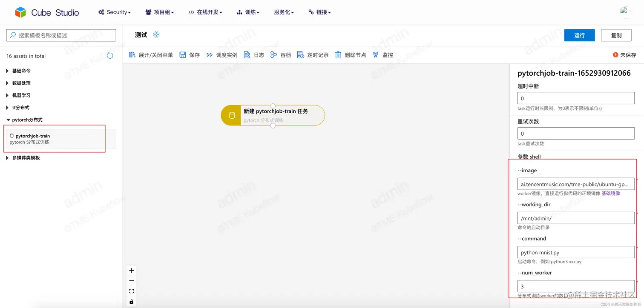Collapse the pytorch分布式 section

(26, 120)
